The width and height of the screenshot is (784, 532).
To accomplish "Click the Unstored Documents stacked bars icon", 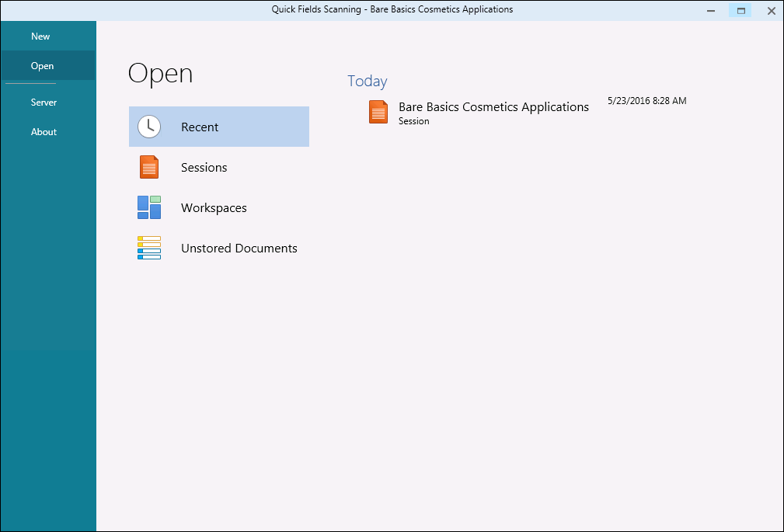I will coord(149,248).
